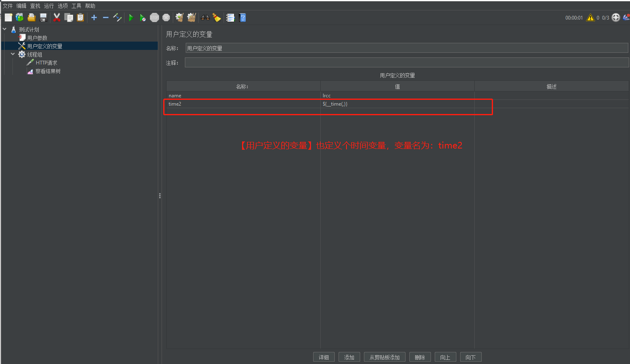Image resolution: width=630 pixels, height=364 pixels.
Task: Click the 描述 column header
Action: tap(551, 87)
